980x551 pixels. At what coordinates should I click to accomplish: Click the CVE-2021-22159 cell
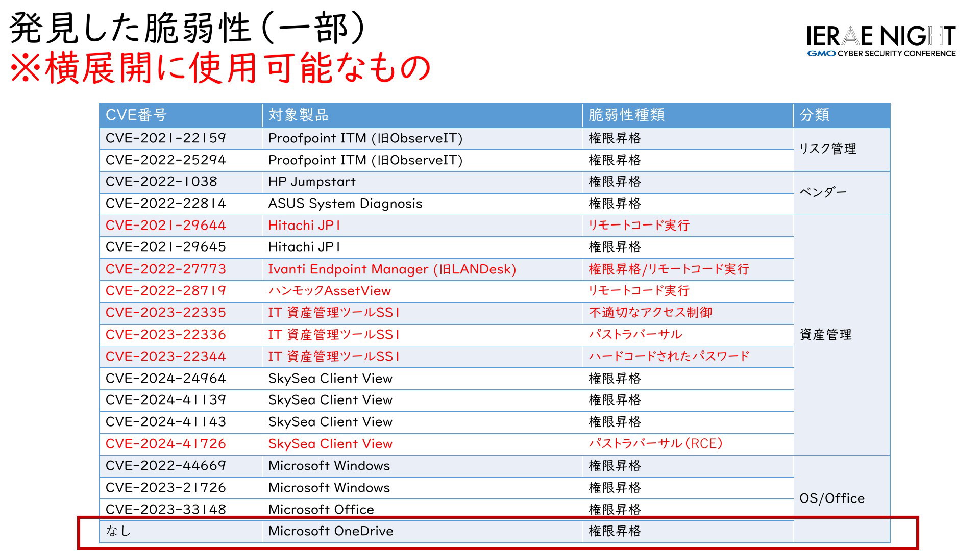(181, 138)
